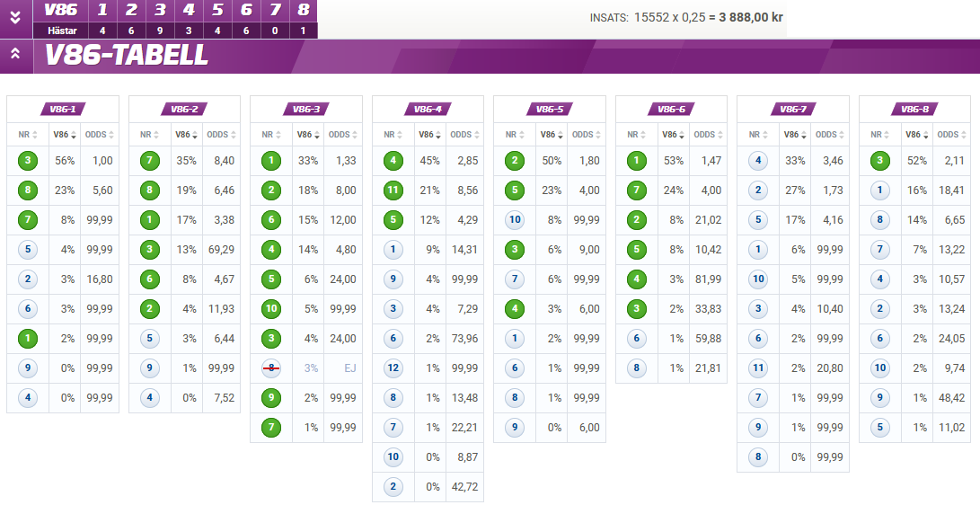Image resolution: width=980 pixels, height=505 pixels.
Task: Open race 1 tab in V86 header
Action: coord(102,10)
